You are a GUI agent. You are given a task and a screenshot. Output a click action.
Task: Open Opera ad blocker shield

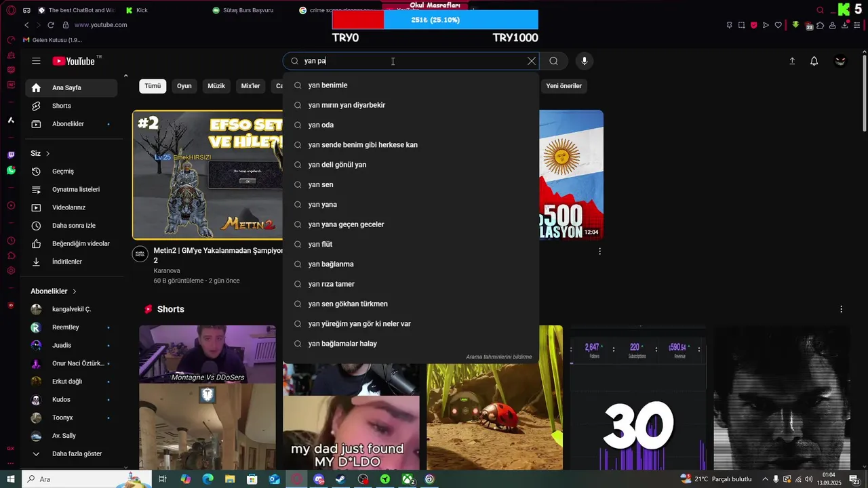coord(753,25)
